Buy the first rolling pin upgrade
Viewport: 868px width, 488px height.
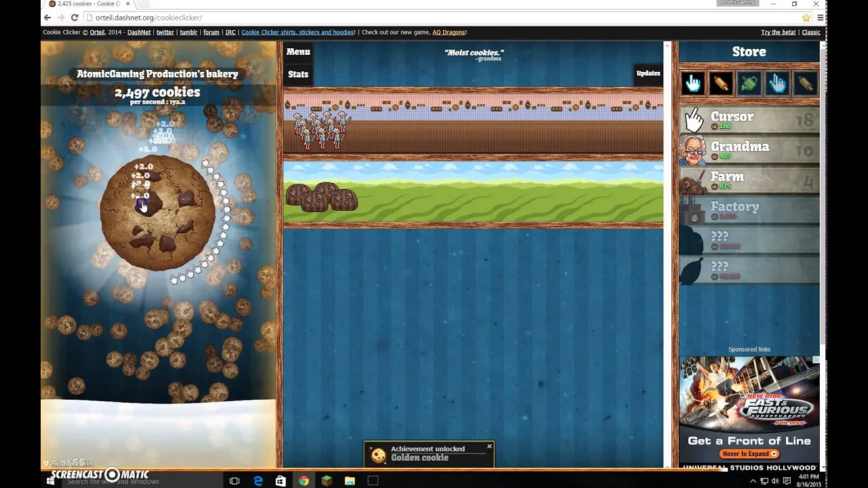point(721,83)
